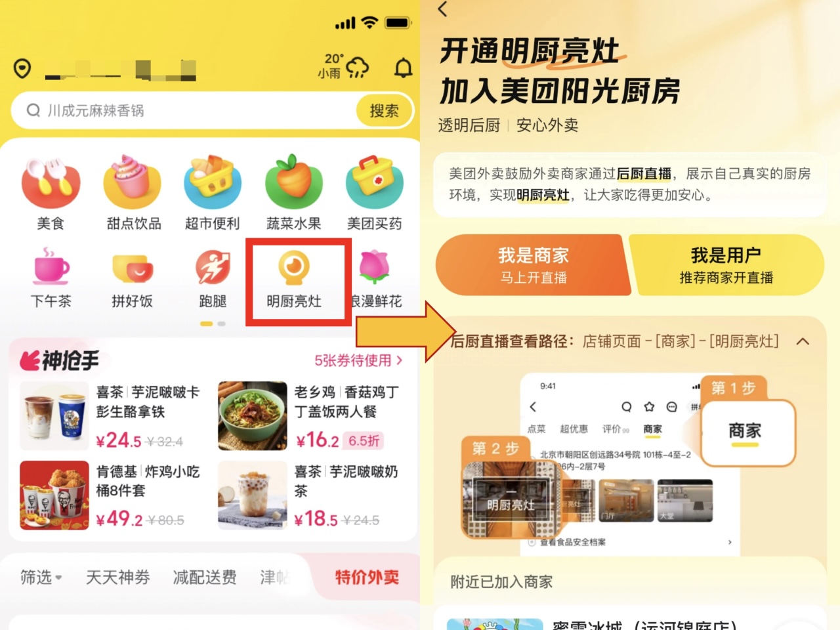Tap the location pin icon
The height and width of the screenshot is (630, 840).
click(22, 68)
